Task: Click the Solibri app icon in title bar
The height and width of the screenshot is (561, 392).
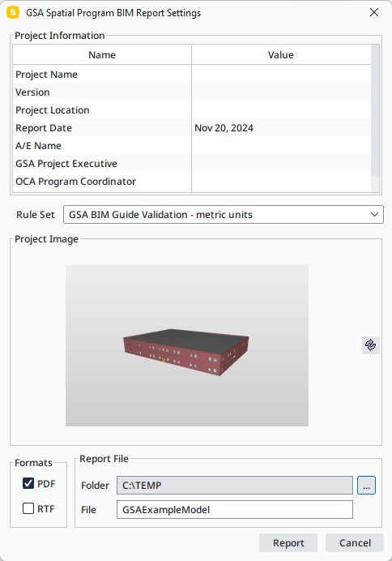Action: pos(13,12)
